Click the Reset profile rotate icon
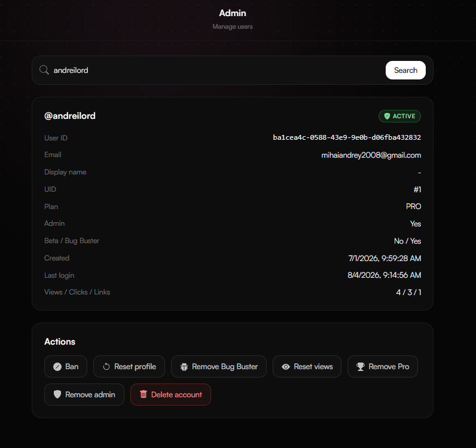 coord(106,367)
